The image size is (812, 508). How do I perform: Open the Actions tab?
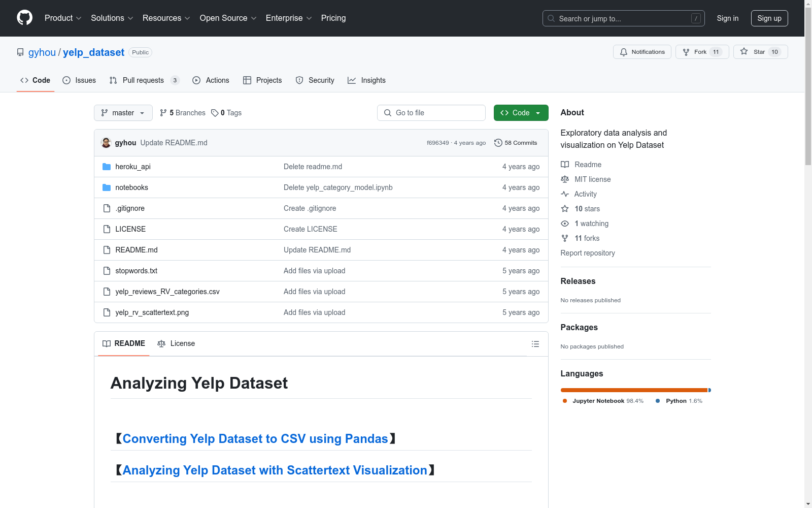[x=211, y=80]
